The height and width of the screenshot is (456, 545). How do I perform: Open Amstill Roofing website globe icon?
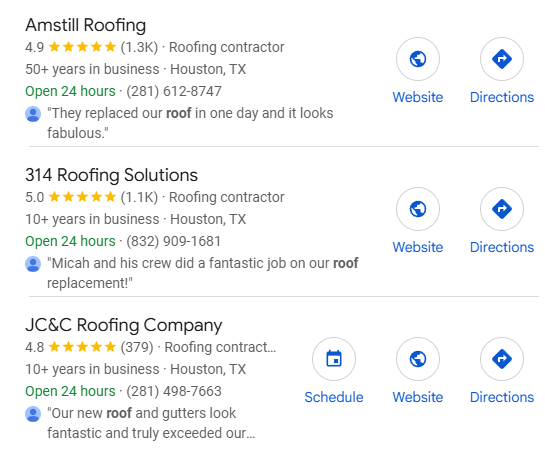point(418,59)
